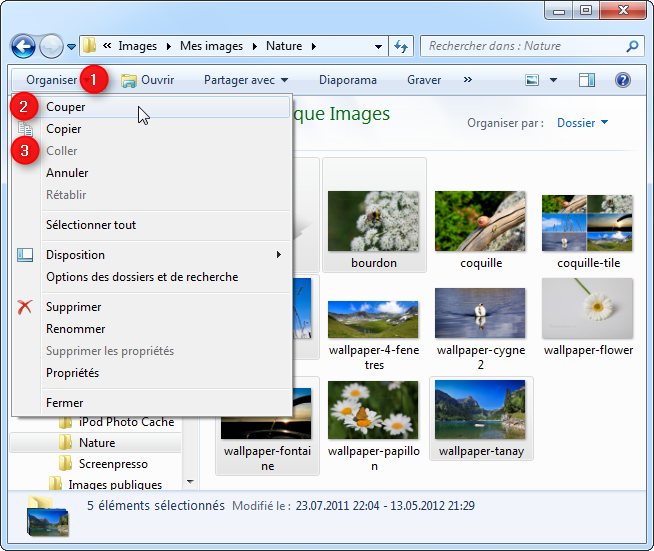Open the change view dropdown arrow

click(x=554, y=80)
